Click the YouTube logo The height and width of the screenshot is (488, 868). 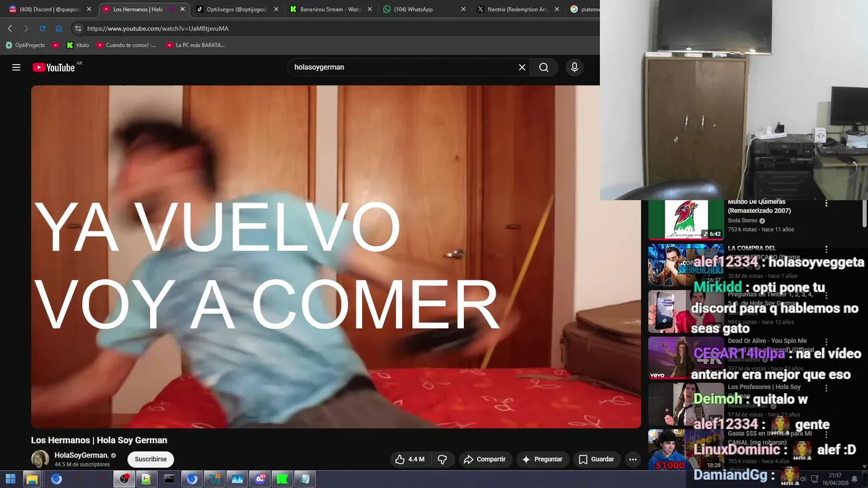pos(54,67)
